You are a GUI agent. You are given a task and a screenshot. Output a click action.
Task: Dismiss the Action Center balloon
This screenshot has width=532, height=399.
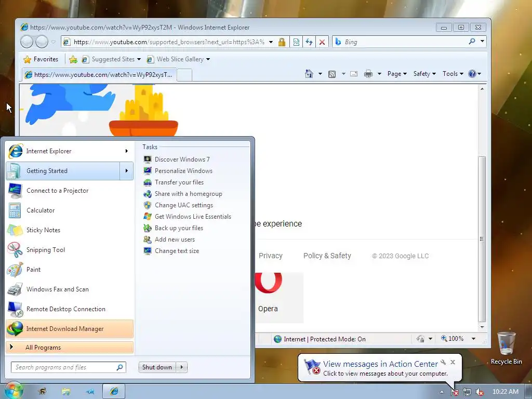[453, 362]
